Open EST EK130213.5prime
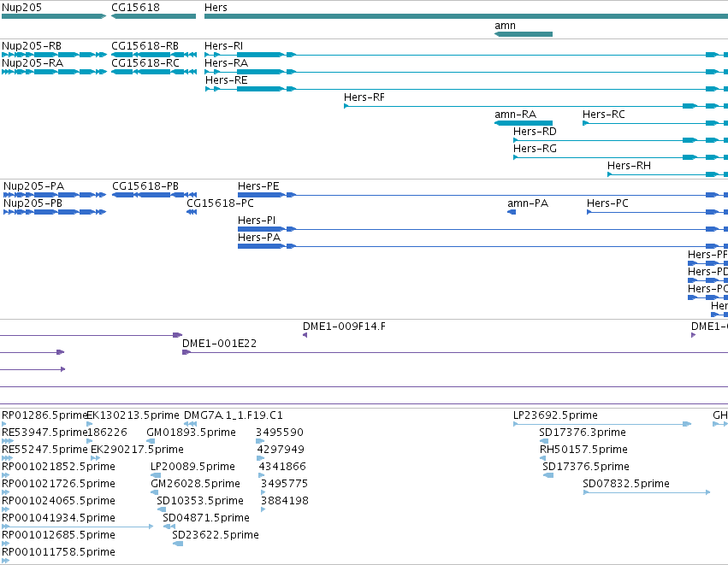 [133, 415]
